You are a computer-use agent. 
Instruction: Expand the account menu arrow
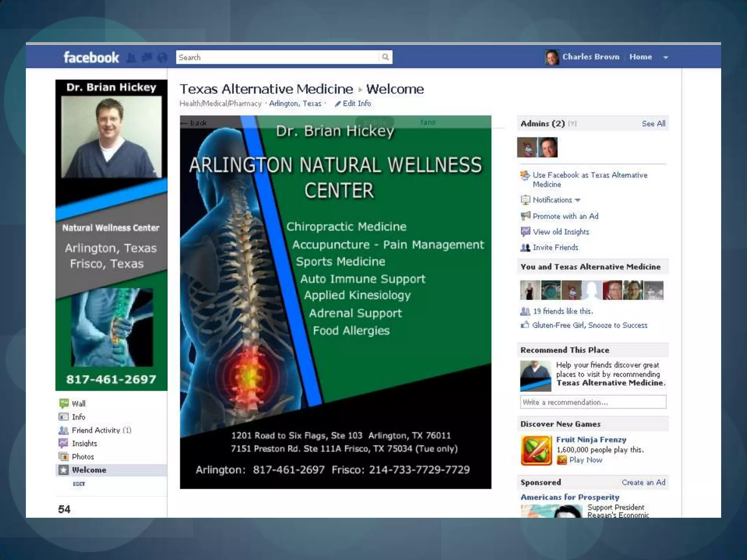[666, 57]
